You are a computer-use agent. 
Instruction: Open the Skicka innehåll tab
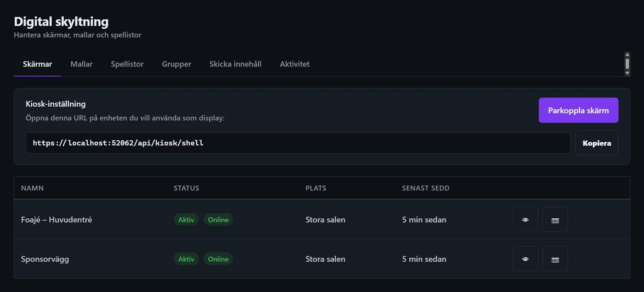pos(235,64)
